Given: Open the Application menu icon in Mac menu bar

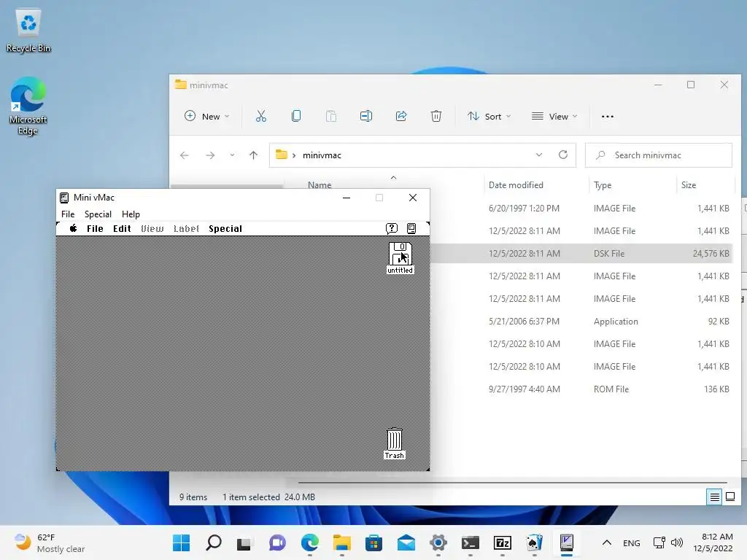Looking at the screenshot, I should pyautogui.click(x=411, y=228).
